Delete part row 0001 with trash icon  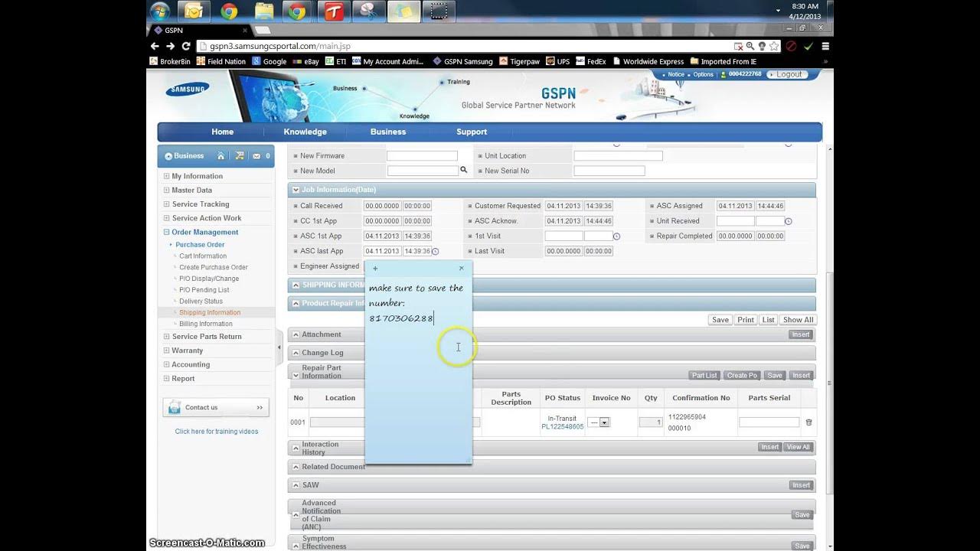[x=808, y=422]
